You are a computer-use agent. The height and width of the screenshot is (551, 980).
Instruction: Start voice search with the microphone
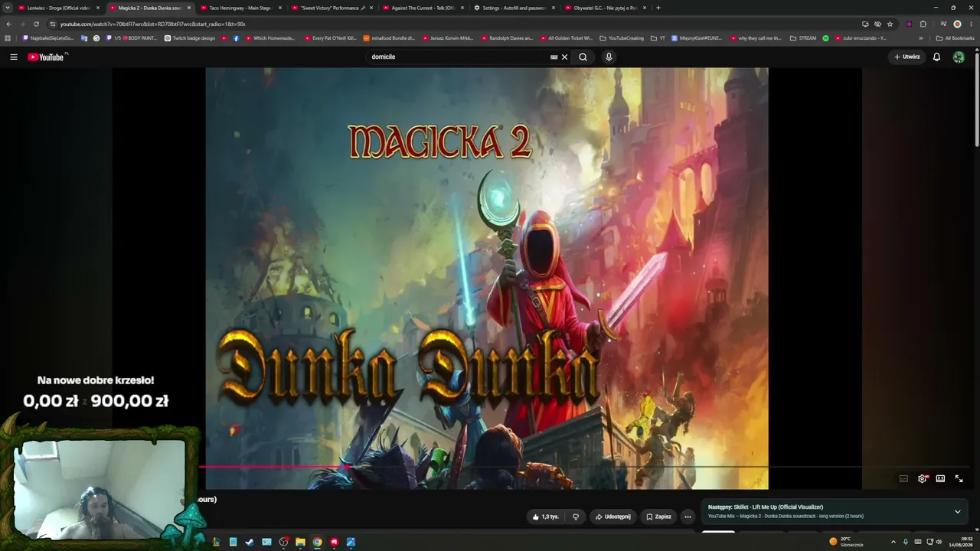tap(609, 57)
